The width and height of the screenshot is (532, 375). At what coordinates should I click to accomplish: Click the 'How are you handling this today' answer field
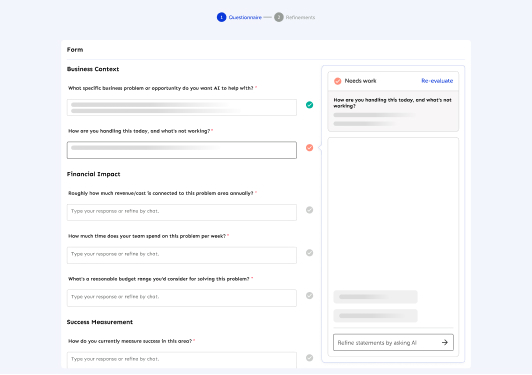(182, 150)
